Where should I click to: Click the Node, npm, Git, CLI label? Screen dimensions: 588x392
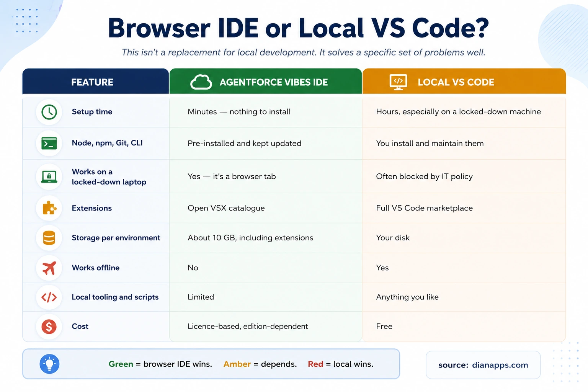(107, 143)
